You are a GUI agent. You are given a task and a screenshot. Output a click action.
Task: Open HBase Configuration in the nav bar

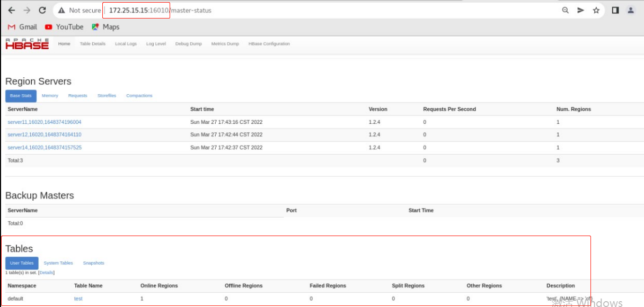(269, 44)
